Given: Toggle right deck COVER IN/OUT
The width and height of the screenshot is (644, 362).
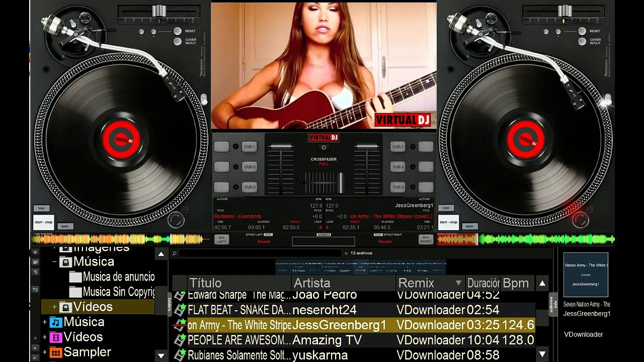Looking at the screenshot, I should point(582,40).
